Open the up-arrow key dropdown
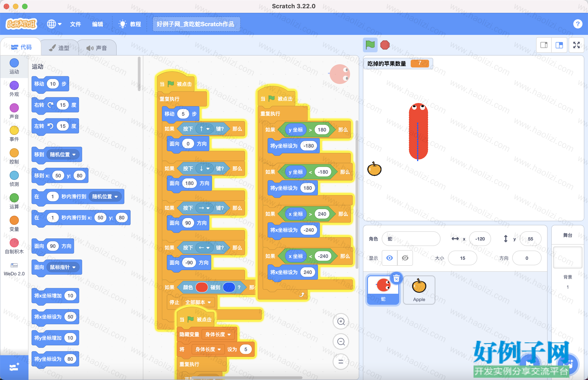 [x=204, y=129]
